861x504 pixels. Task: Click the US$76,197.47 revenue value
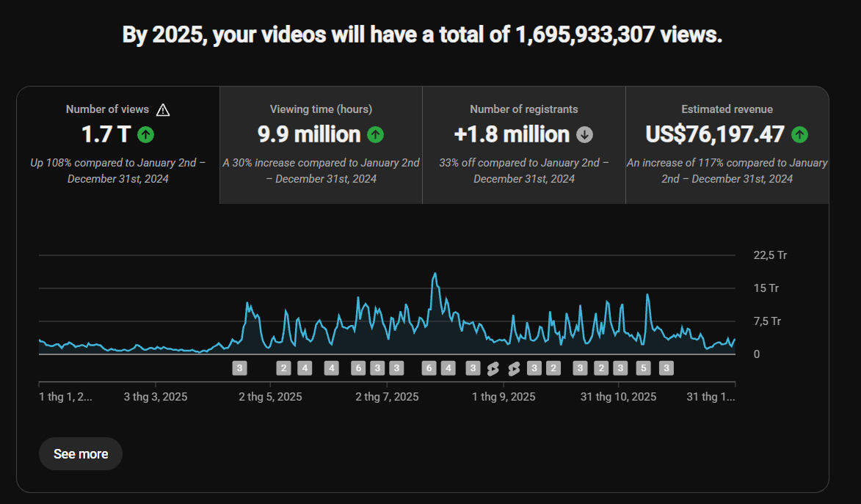point(715,134)
